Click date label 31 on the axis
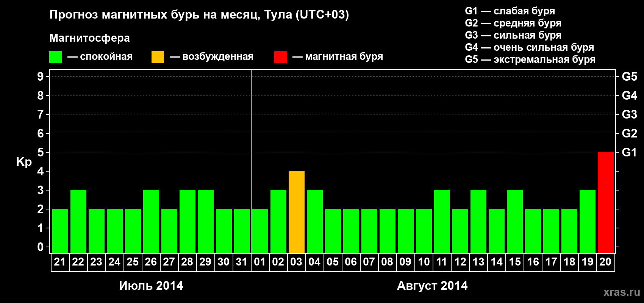This screenshot has width=644, height=303. tap(242, 262)
